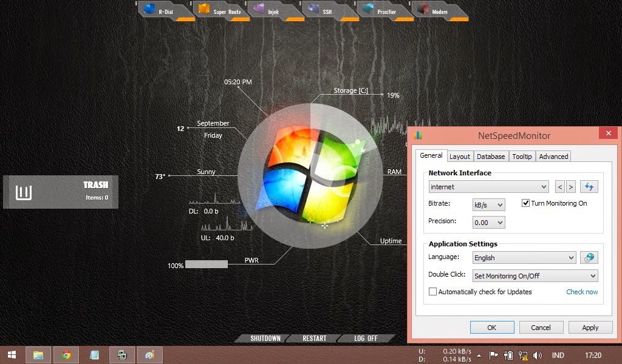Open the Trash bin widget icon

[x=24, y=193]
